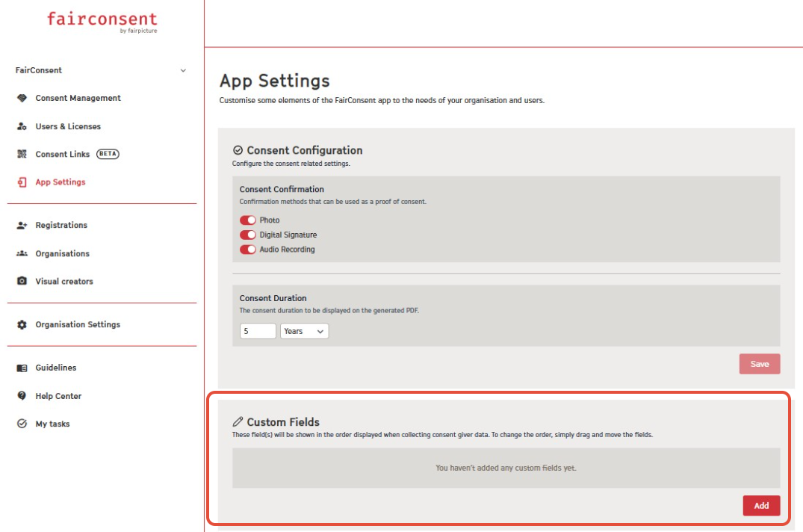Click the Registrations add-person icon
803x532 pixels.
pos(22,226)
